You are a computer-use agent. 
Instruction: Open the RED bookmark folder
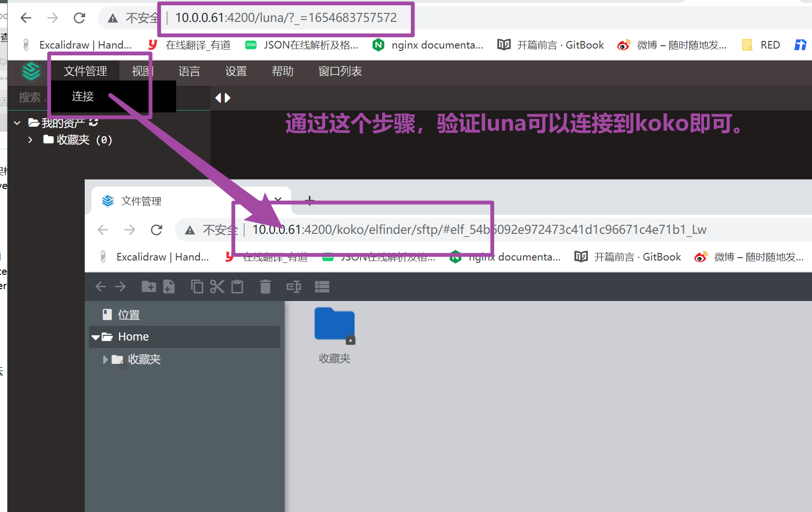point(761,45)
